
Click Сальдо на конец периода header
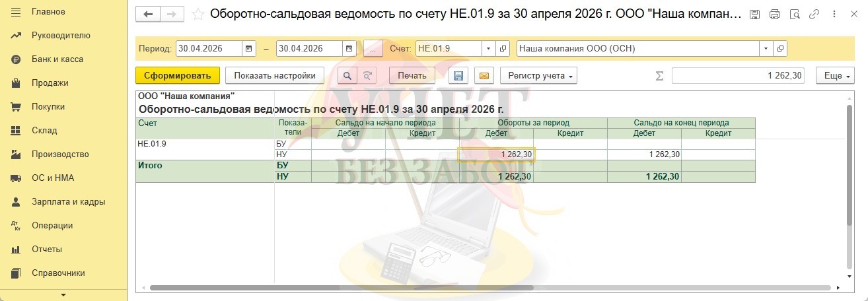click(681, 122)
